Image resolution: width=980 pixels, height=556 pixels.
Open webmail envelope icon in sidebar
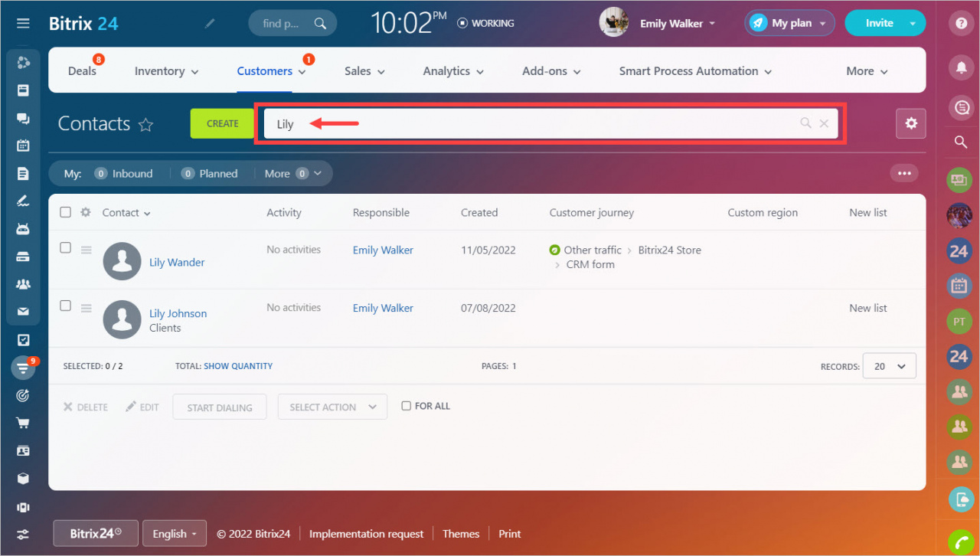coord(23,312)
